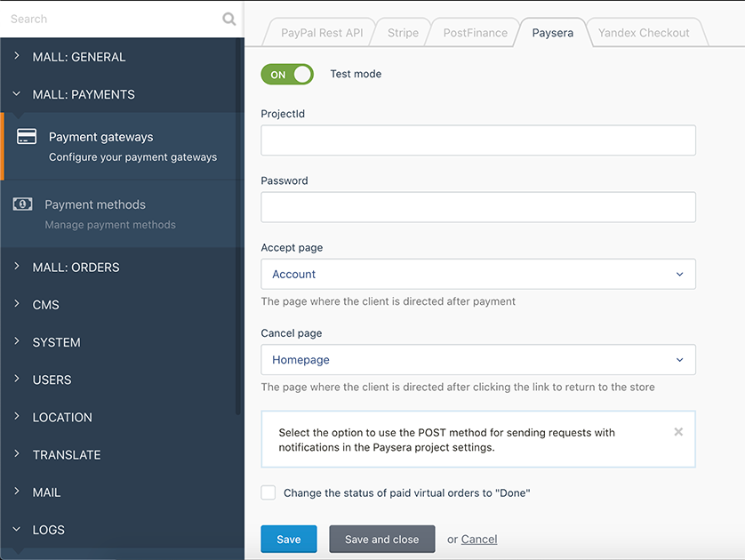Dismiss the Paysera POST method notice
The image size is (745, 560).
[678, 432]
